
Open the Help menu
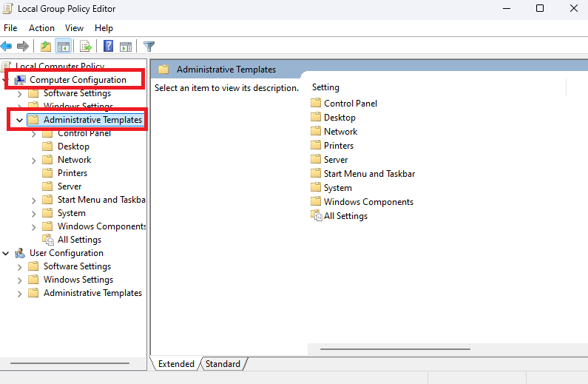pyautogui.click(x=104, y=28)
